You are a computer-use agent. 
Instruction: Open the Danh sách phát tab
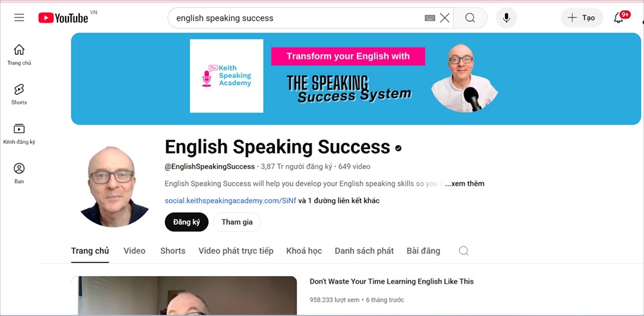tap(364, 251)
